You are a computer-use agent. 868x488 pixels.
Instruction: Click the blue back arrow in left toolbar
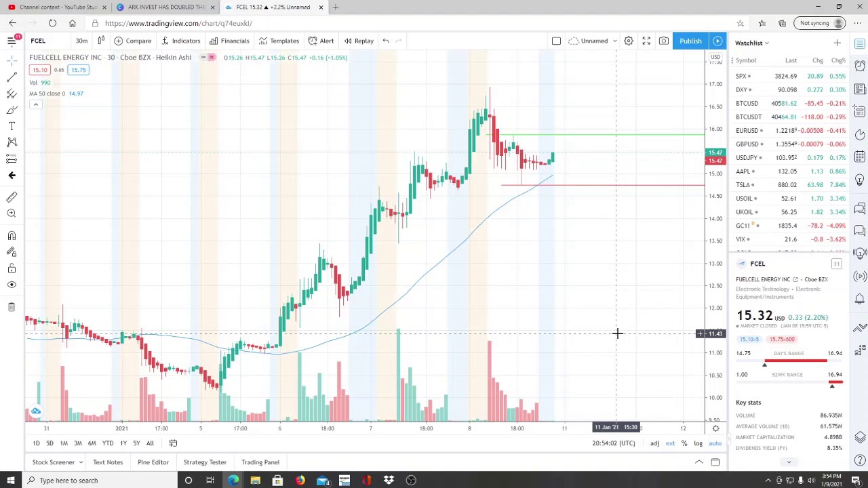tap(12, 176)
